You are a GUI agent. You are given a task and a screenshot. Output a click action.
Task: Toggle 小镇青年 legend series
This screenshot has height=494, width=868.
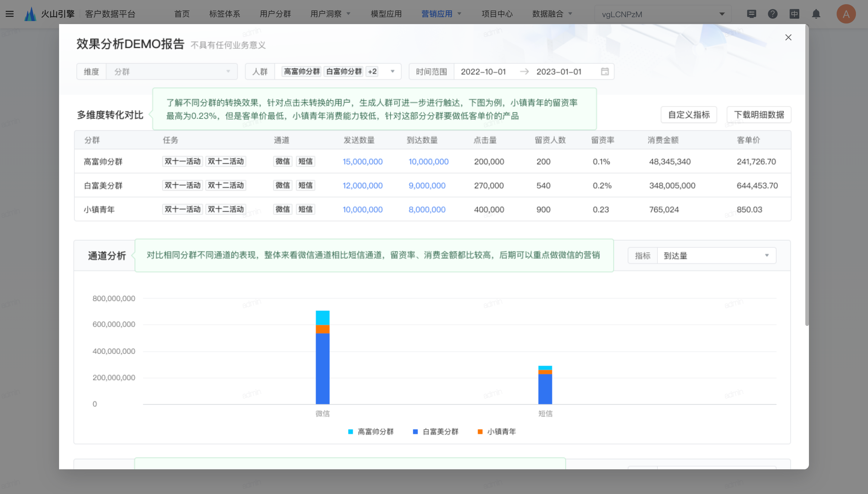coord(496,432)
